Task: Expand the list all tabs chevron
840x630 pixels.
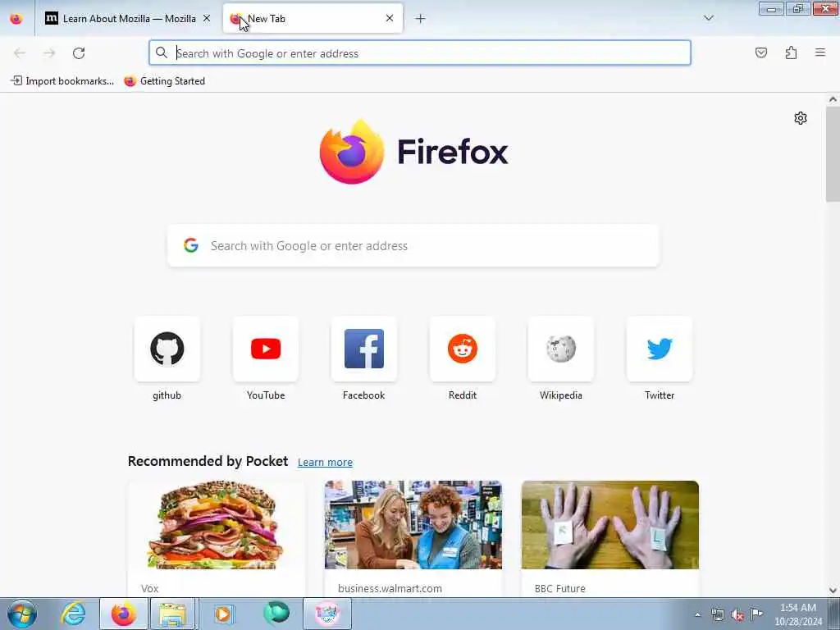Action: tap(709, 18)
